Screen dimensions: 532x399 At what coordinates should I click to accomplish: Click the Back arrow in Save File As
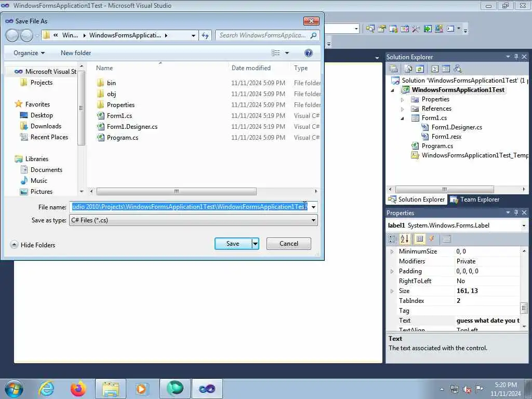pos(12,35)
